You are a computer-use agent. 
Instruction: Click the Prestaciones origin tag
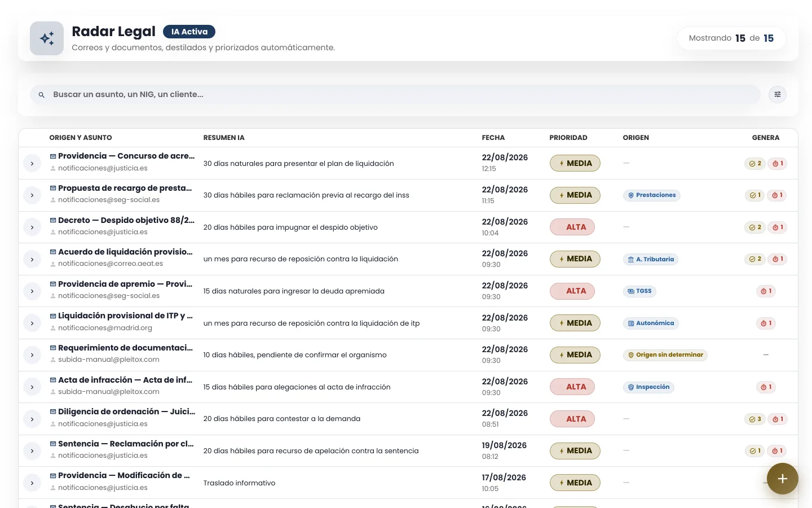coord(652,195)
